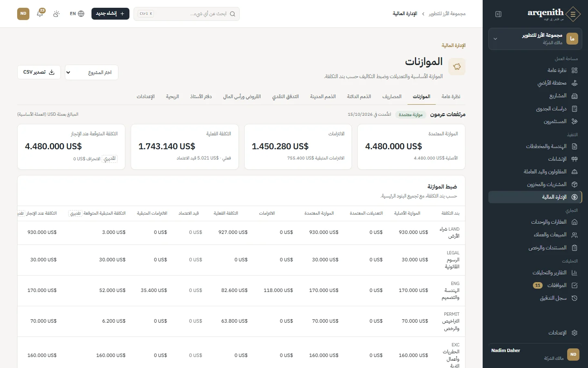Open the الإعدادات tab in finance tabs
The width and height of the screenshot is (588, 368).
[145, 96]
